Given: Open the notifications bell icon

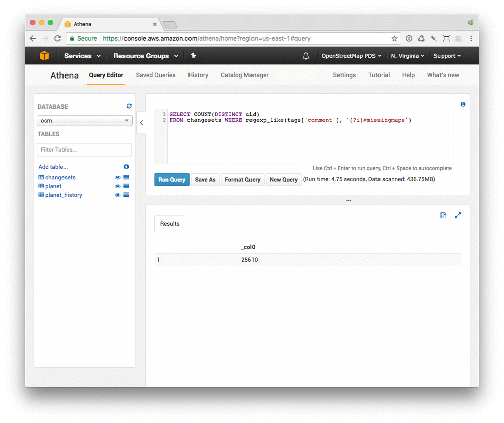Looking at the screenshot, I should click(x=306, y=56).
